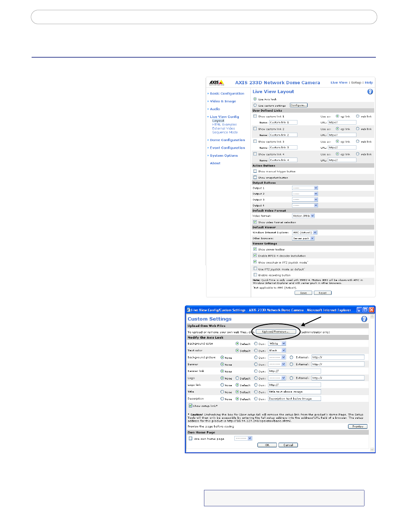
Task: Select the Use Axis look radio button
Action: [255, 99]
